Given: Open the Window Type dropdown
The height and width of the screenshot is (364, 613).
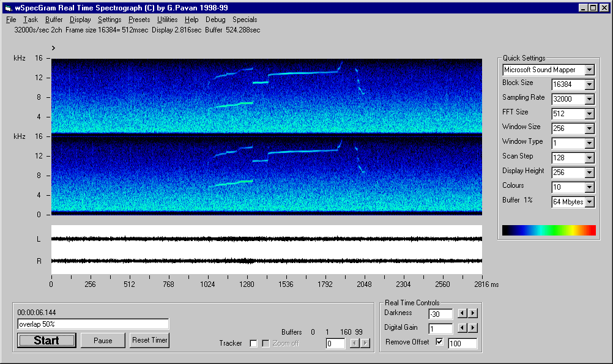Looking at the screenshot, I should pyautogui.click(x=590, y=143).
